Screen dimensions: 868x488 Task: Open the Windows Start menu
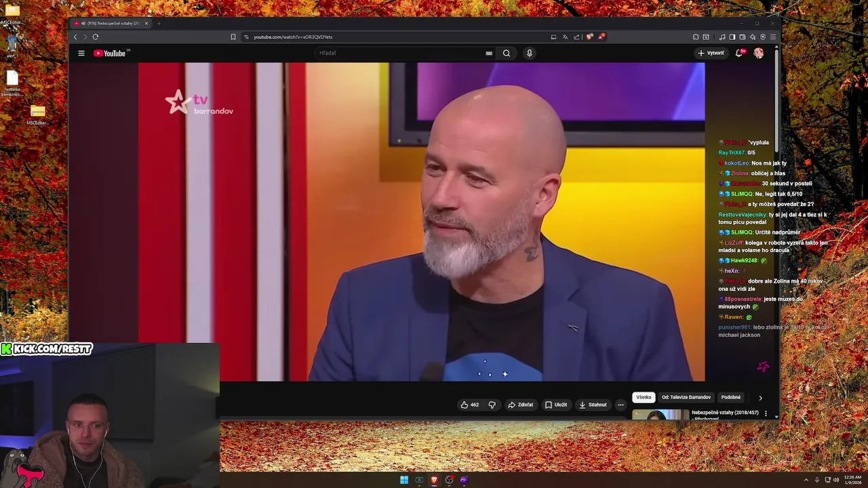pyautogui.click(x=404, y=480)
